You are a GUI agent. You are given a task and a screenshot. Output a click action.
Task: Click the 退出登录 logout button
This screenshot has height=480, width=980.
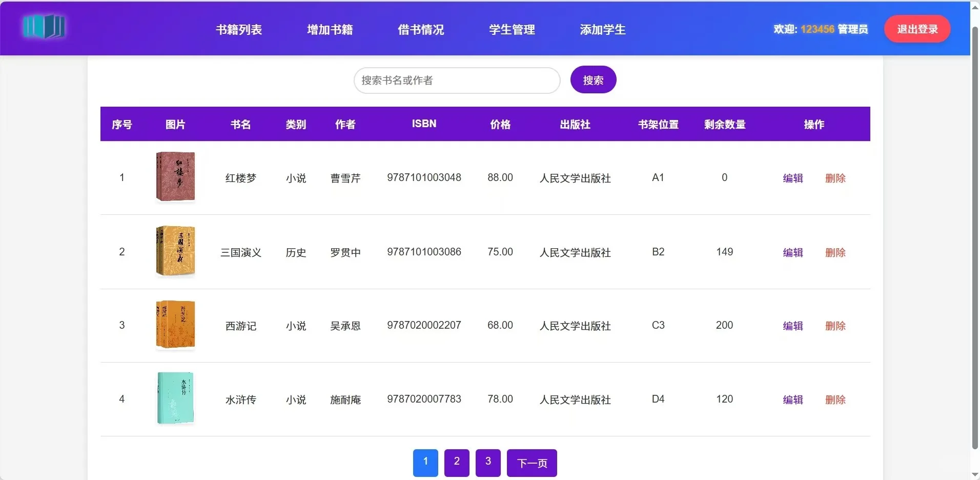[x=916, y=29]
